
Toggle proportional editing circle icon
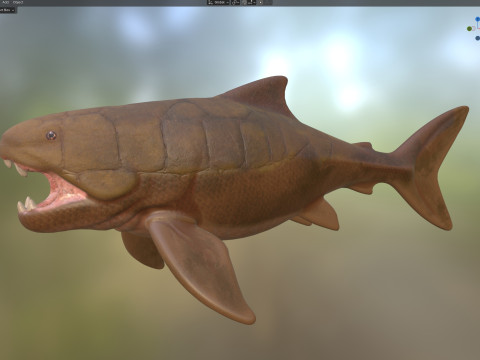[260, 2]
